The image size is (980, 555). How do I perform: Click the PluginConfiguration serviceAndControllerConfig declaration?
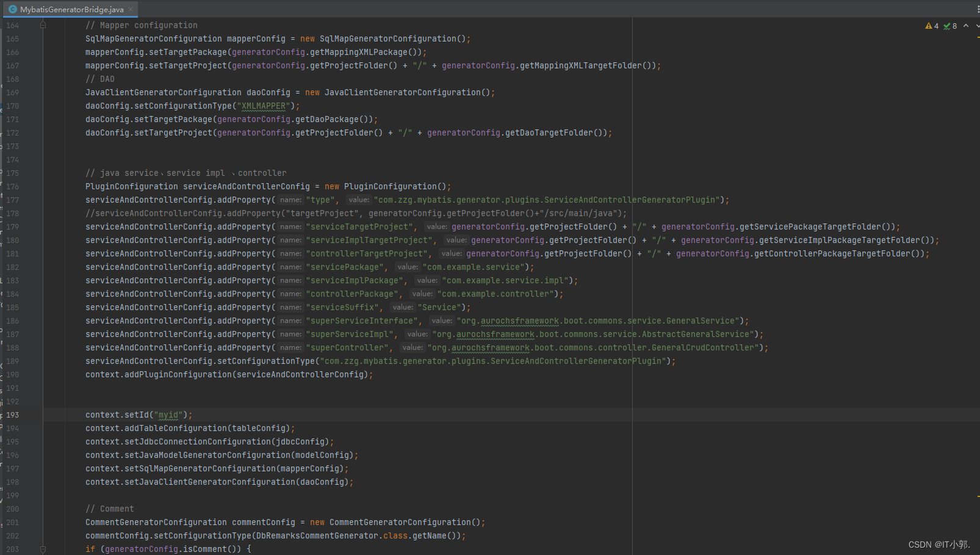pos(197,186)
